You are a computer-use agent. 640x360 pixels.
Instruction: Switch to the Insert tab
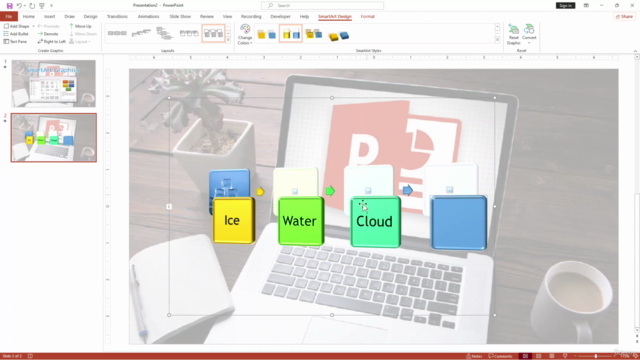tap(49, 17)
